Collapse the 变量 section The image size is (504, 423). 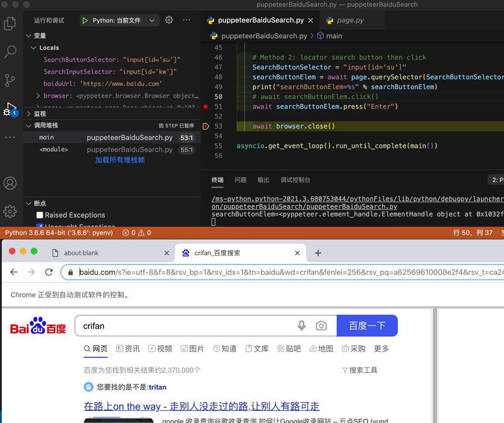[28, 36]
